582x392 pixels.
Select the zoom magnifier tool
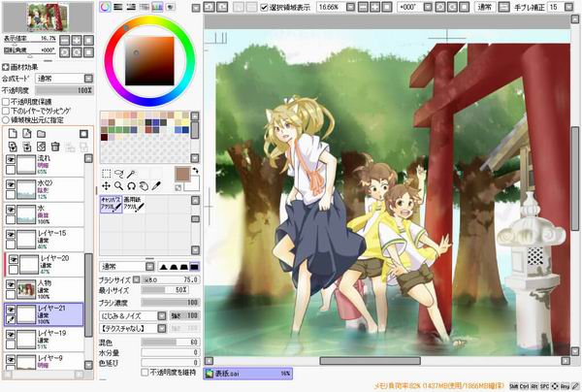point(118,185)
